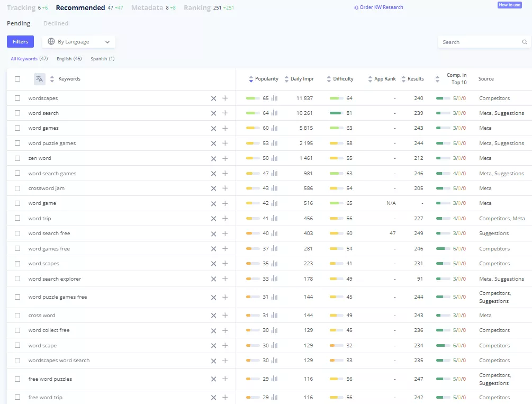Click the How to use button
The image size is (532, 404).
point(509,5)
